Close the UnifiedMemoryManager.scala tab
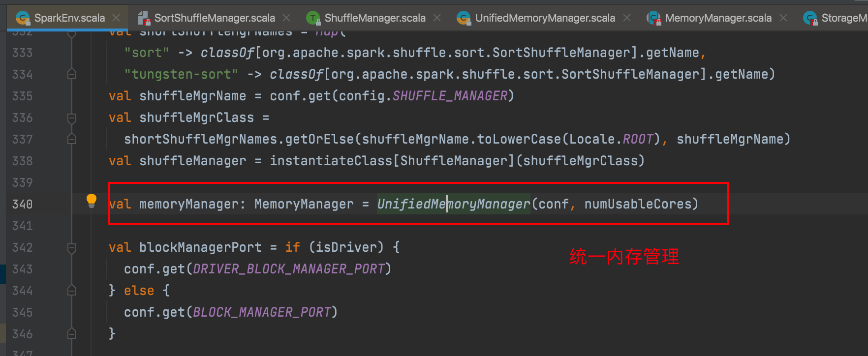The width and height of the screenshot is (868, 356). pos(627,18)
